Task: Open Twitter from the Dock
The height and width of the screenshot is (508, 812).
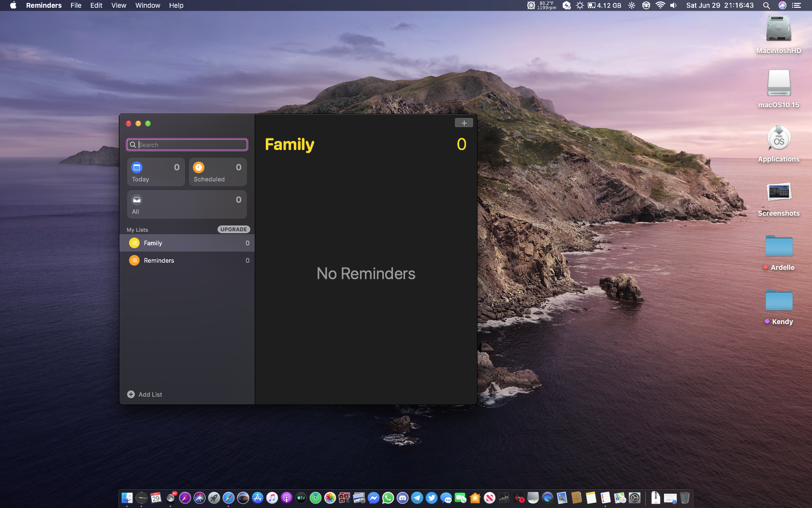Action: [x=432, y=498]
